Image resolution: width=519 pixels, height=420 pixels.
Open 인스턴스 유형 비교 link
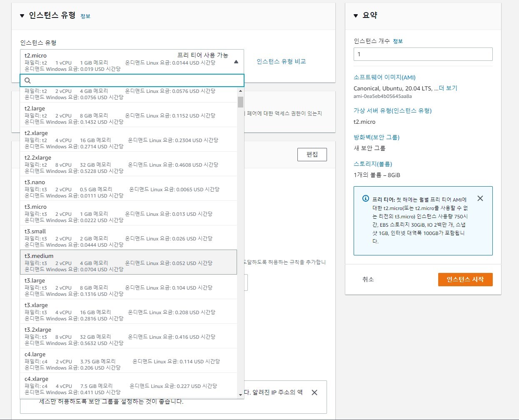click(281, 61)
